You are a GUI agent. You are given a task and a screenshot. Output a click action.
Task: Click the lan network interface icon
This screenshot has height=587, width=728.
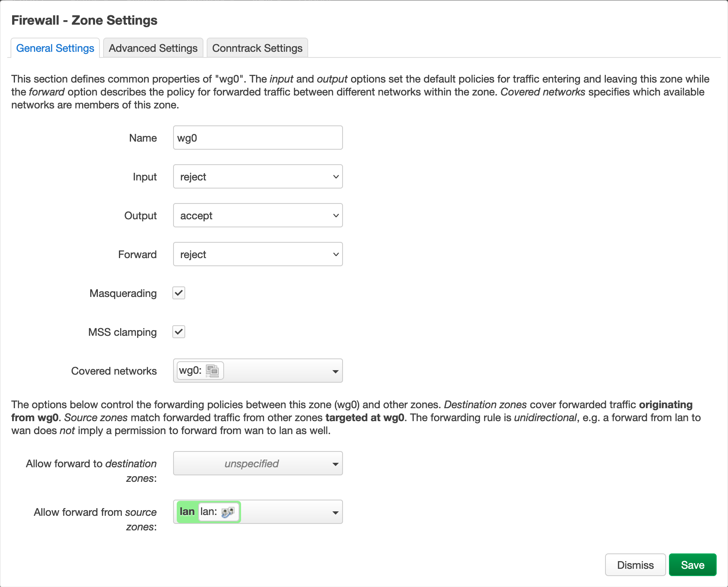[228, 512]
